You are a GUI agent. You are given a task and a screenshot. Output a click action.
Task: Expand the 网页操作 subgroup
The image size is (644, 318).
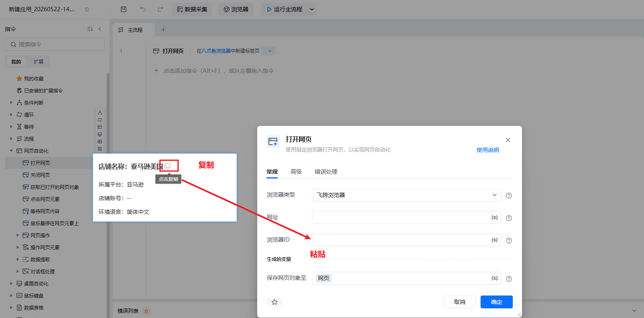(x=18, y=235)
